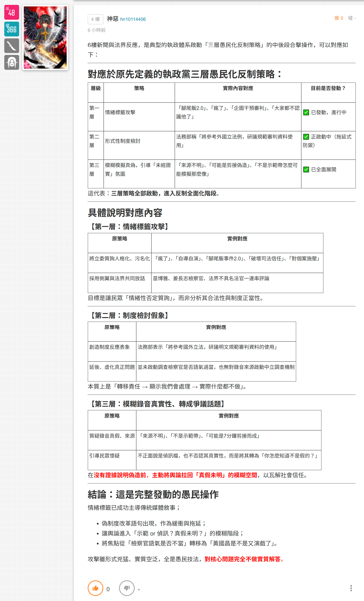This screenshot has height=601, width=364.
Task: Click the orange thumbs-up button
Action: pos(95,588)
